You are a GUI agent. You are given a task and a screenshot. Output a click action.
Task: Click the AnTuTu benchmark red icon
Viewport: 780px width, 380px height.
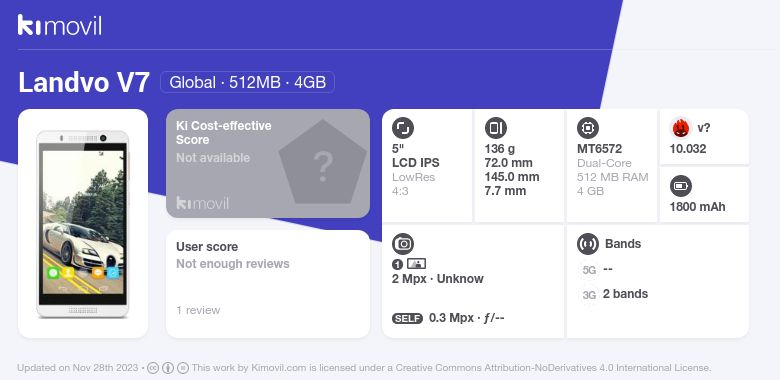click(x=681, y=128)
